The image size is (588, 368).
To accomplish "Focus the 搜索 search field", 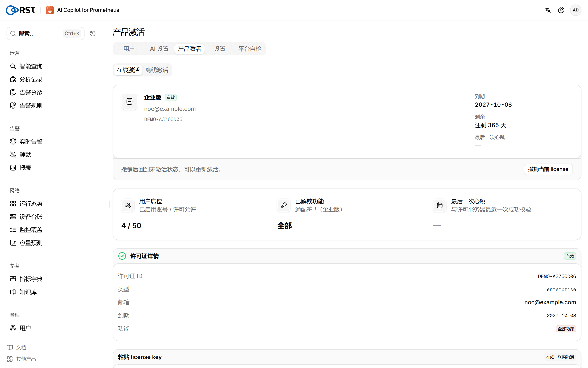I will 46,34.
